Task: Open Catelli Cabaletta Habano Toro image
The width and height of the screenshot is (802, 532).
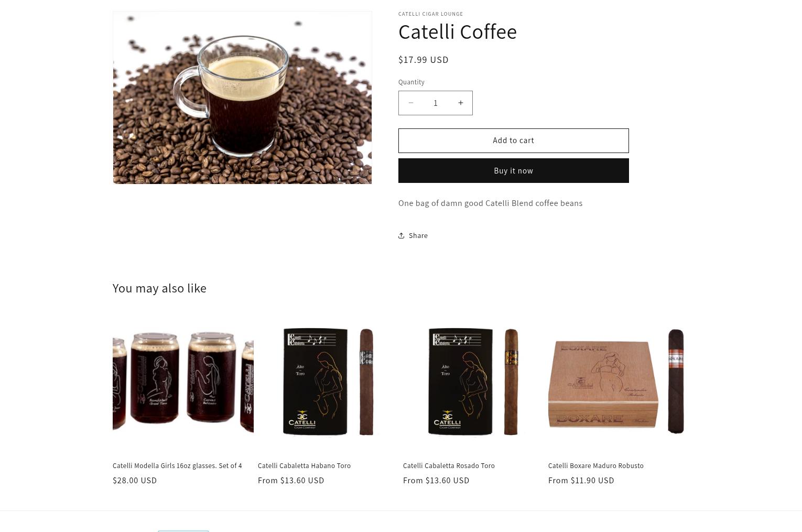Action: [328, 382]
